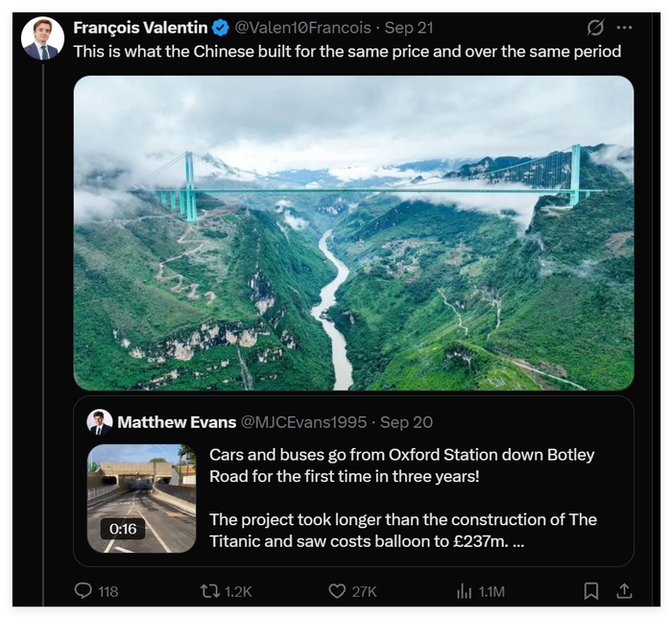672x619 pixels.
Task: Play the 0:16 Botley Road video
Action: click(x=141, y=498)
